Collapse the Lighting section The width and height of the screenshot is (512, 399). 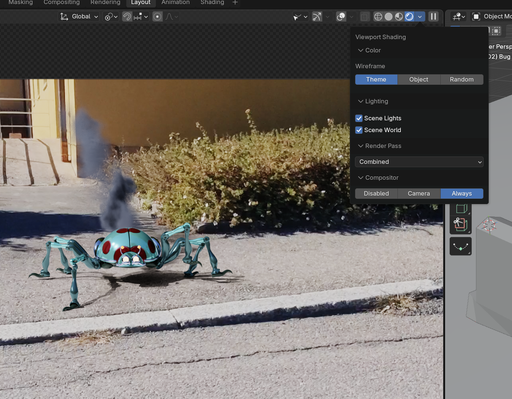pos(373,101)
